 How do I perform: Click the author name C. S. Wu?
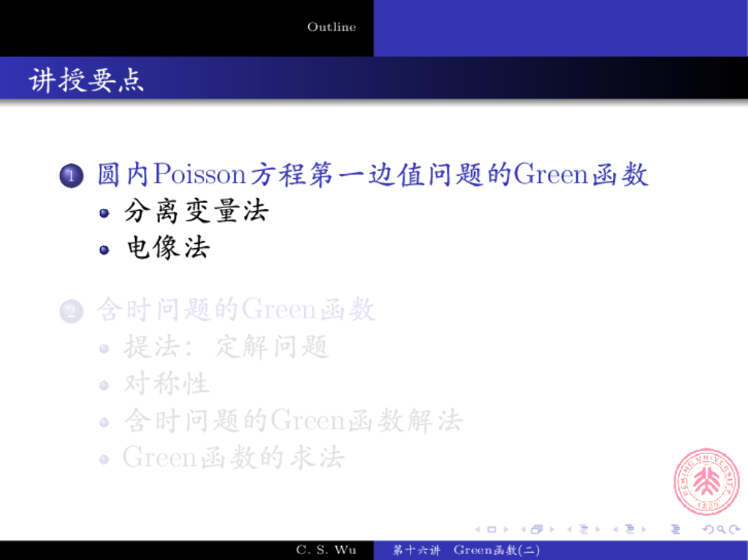point(327,550)
